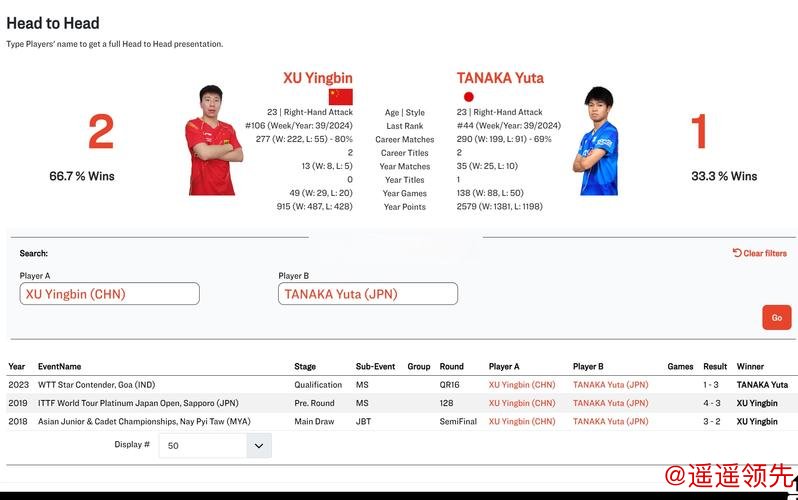Viewport: 798px width, 500px height.
Task: Click the Player B search input field
Action: (367, 294)
